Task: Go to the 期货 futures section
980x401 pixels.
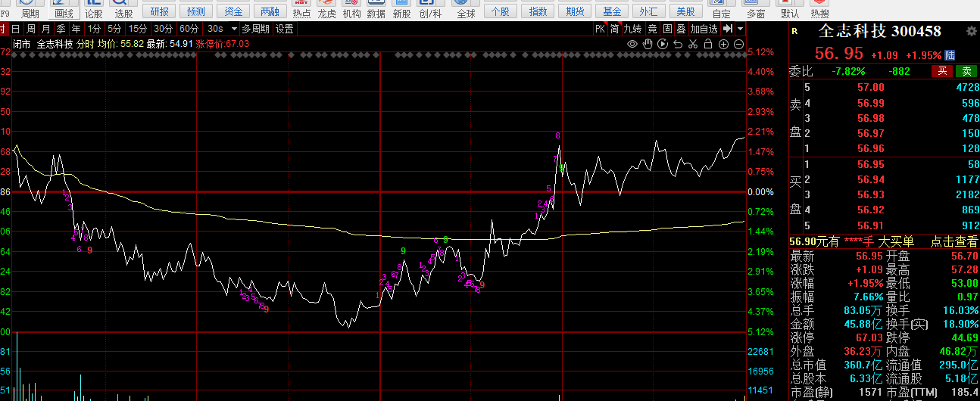Action: [576, 11]
